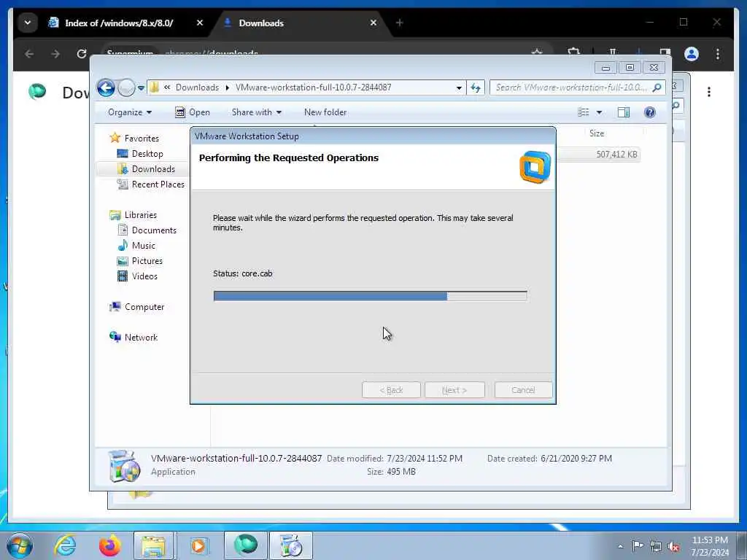Open Windows Media Player from the taskbar
The image size is (747, 560).
198,545
